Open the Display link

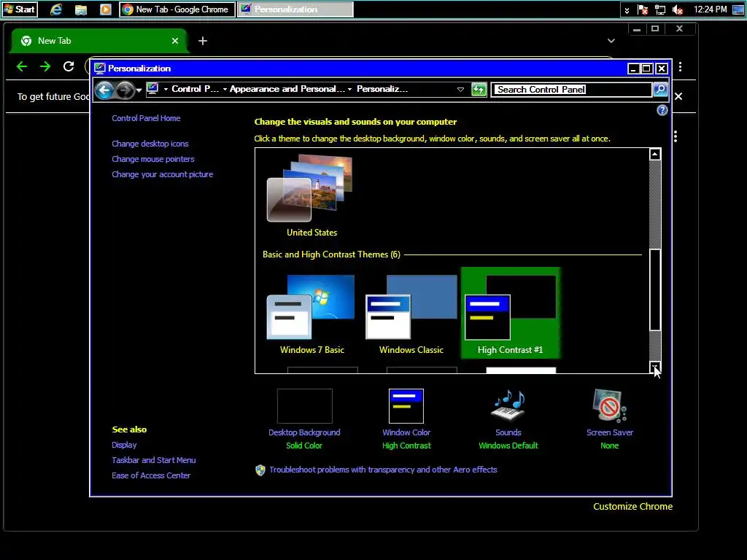pos(124,445)
